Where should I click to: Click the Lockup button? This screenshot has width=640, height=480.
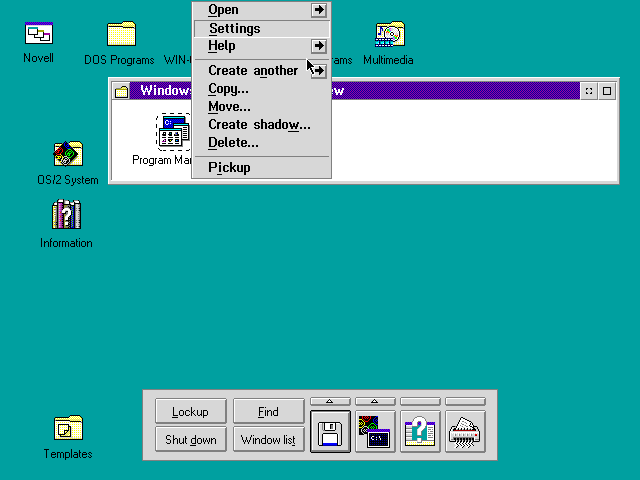[x=191, y=411]
